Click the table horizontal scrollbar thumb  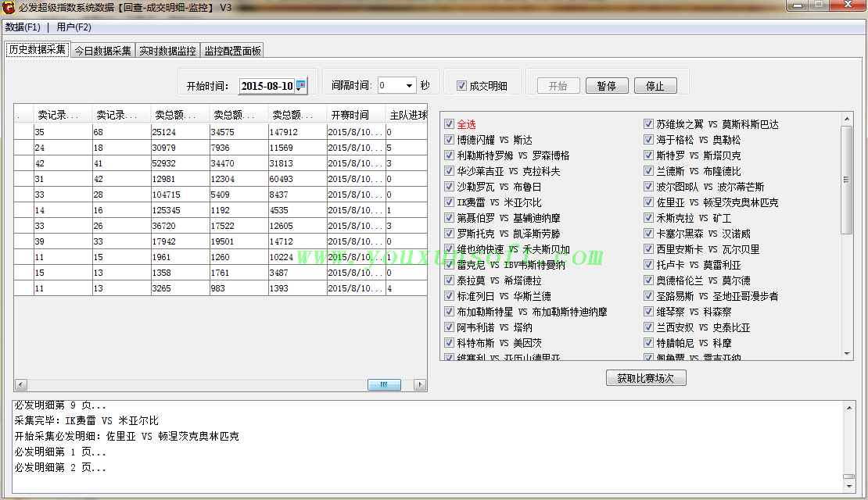384,384
